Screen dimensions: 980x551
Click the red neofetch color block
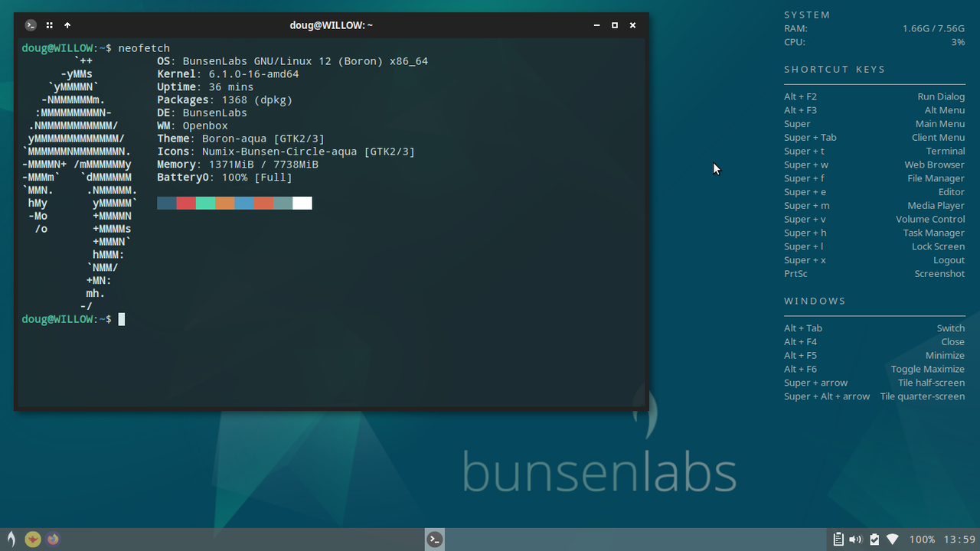pos(186,203)
